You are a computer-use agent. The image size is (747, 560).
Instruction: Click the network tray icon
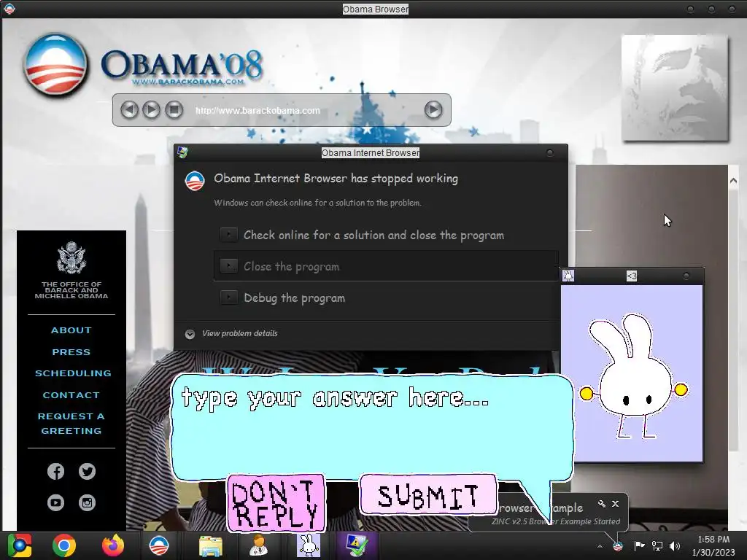[x=657, y=545]
